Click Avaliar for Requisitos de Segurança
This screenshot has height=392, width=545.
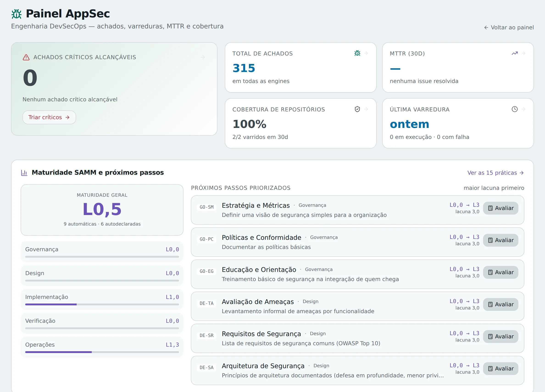click(x=501, y=337)
